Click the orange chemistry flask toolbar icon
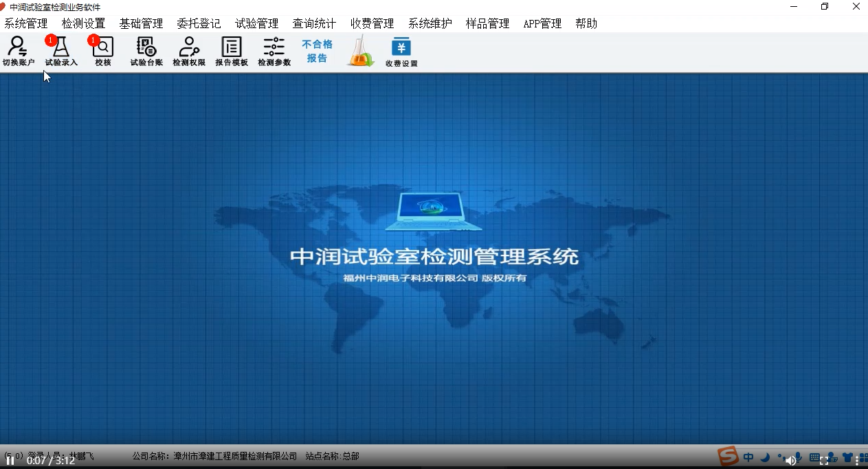 [361, 52]
